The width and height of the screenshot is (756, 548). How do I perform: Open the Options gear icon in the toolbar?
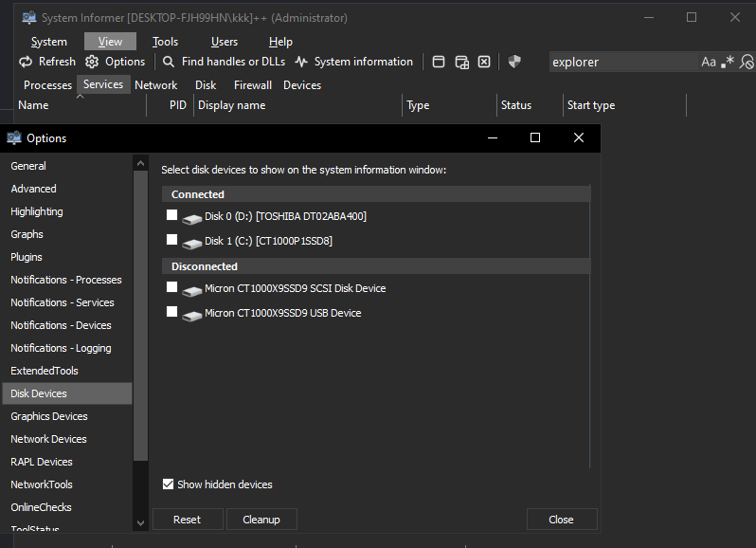coord(92,62)
